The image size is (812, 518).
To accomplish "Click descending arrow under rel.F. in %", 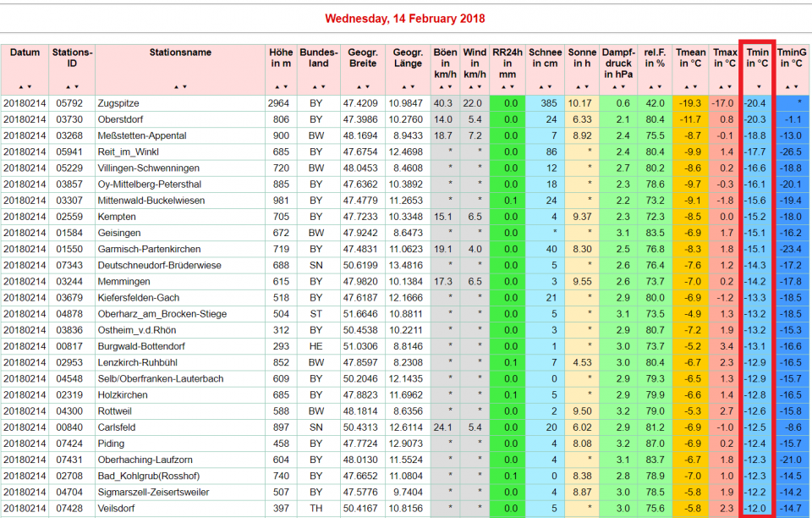I will click(659, 87).
